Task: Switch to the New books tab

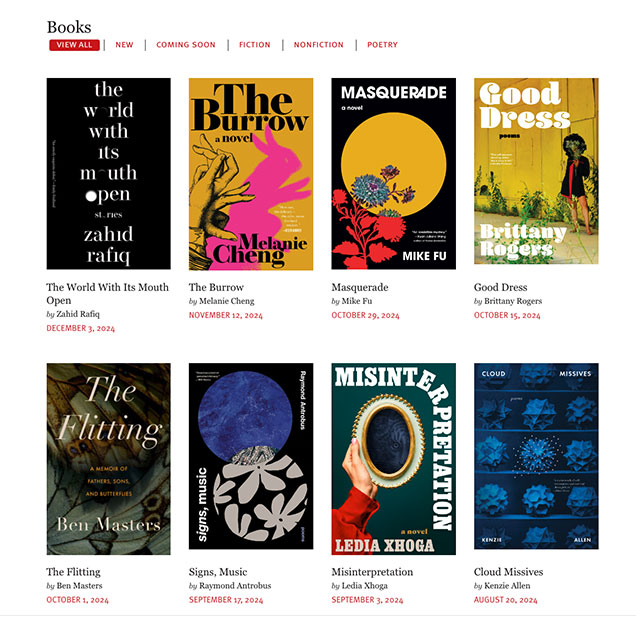Action: [x=124, y=45]
